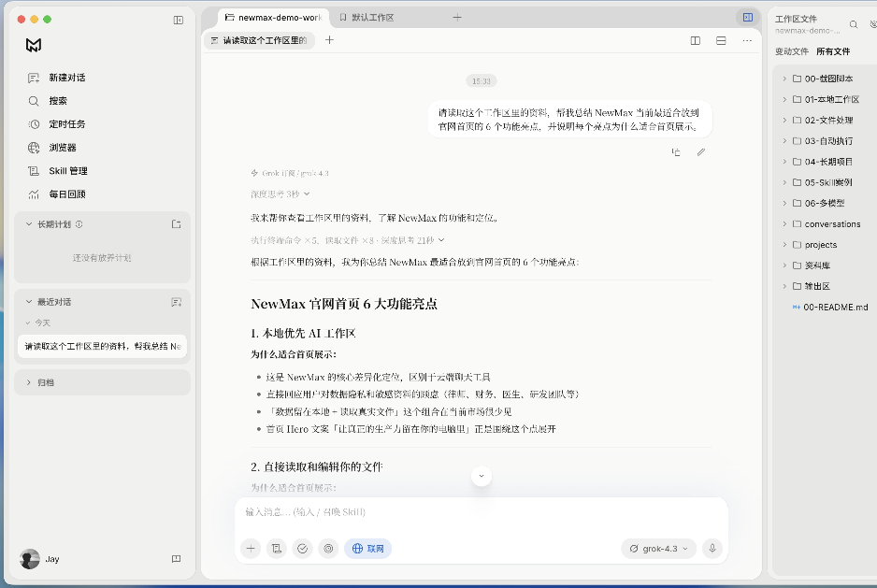Focus the 输入消息 message input field
Image resolution: width=877 pixels, height=588 pixels.
click(x=481, y=512)
